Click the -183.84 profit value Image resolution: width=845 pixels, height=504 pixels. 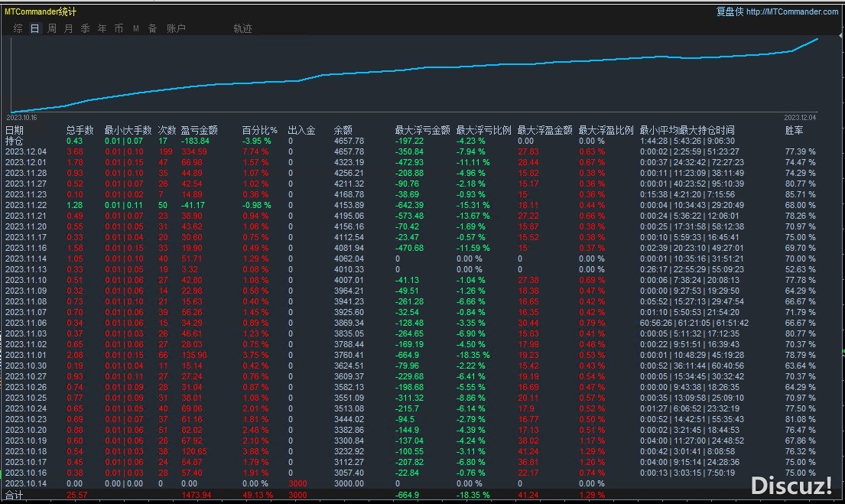point(195,141)
